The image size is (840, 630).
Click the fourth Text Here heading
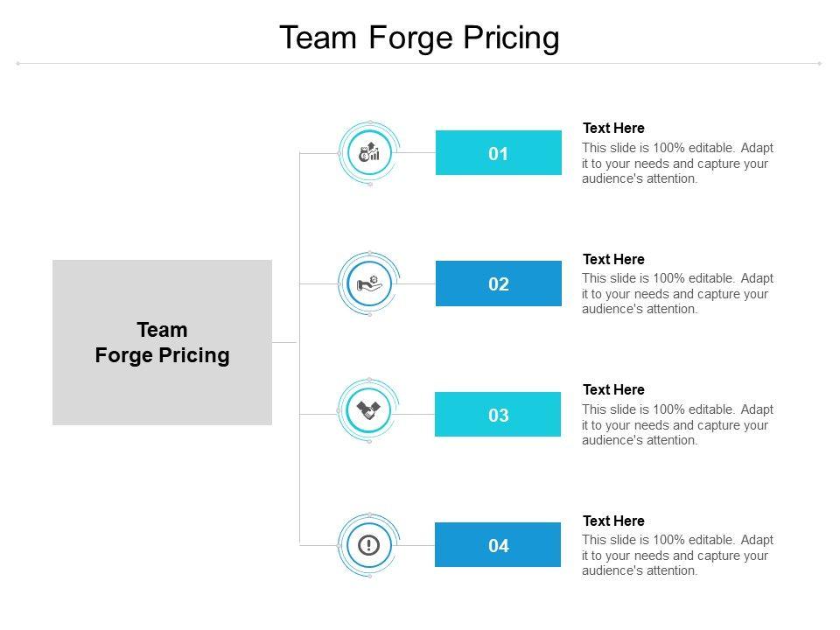[x=613, y=521]
